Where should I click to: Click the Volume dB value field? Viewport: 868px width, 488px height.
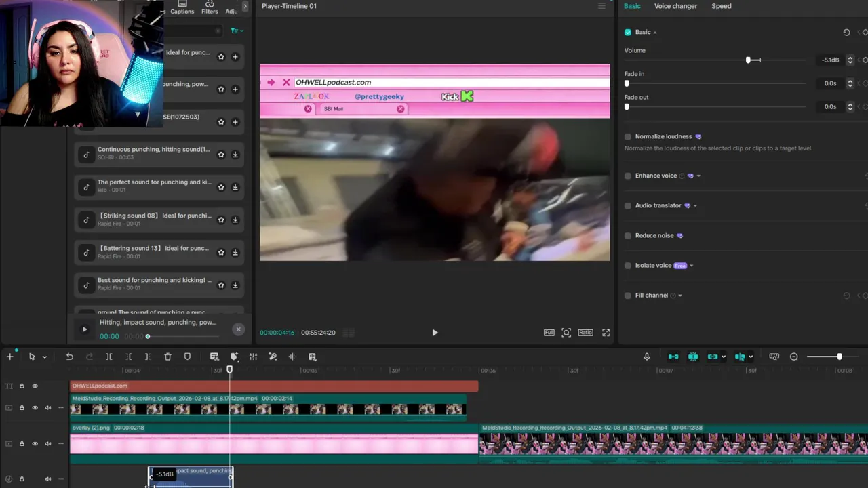click(830, 60)
